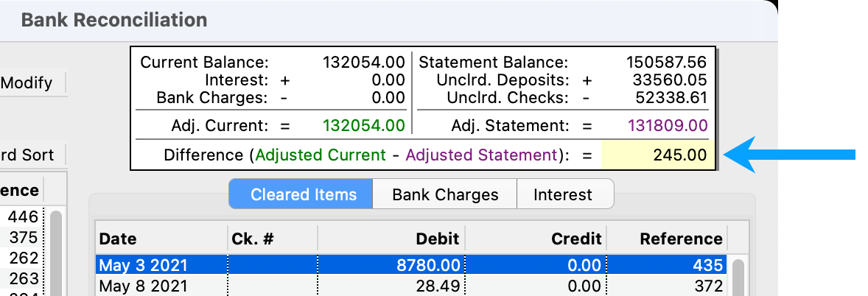
Task: Click the Credit column header
Action: pyautogui.click(x=536, y=239)
